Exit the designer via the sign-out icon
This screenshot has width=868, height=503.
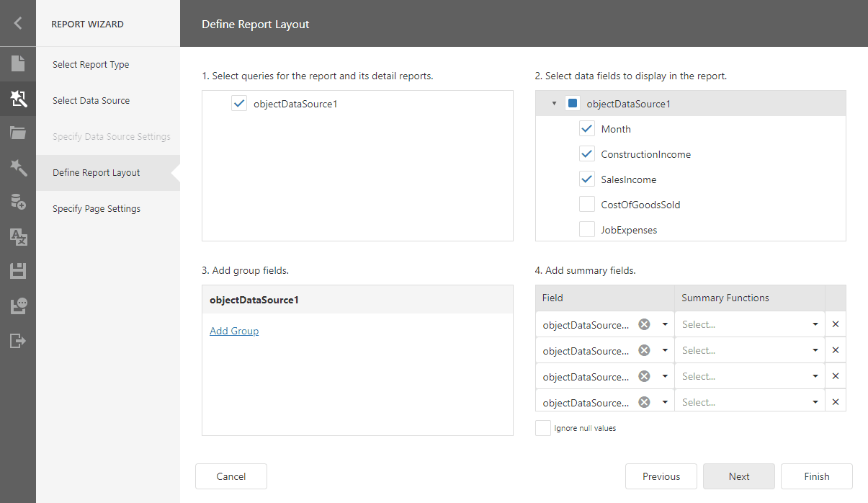click(17, 340)
